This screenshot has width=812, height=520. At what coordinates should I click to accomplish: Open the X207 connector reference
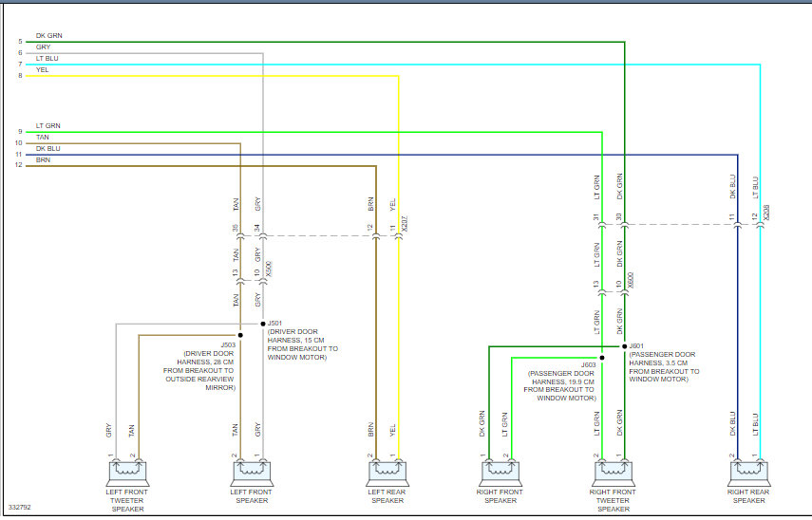(x=405, y=224)
